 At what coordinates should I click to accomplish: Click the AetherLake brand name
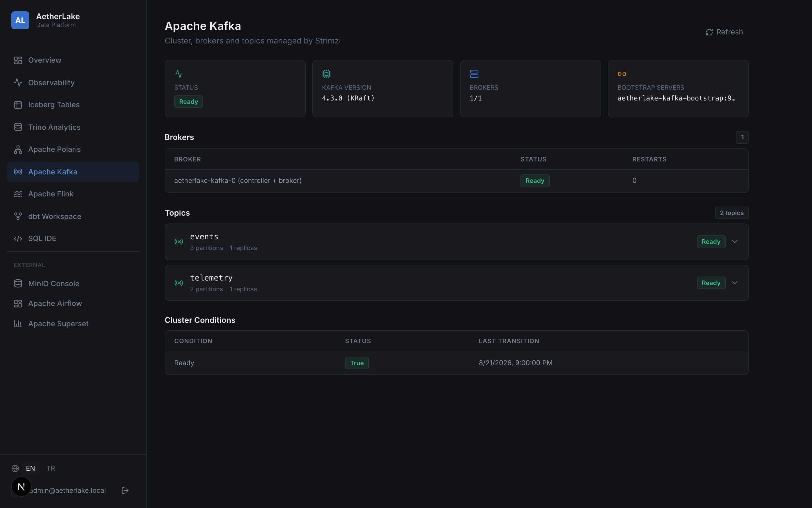point(58,16)
